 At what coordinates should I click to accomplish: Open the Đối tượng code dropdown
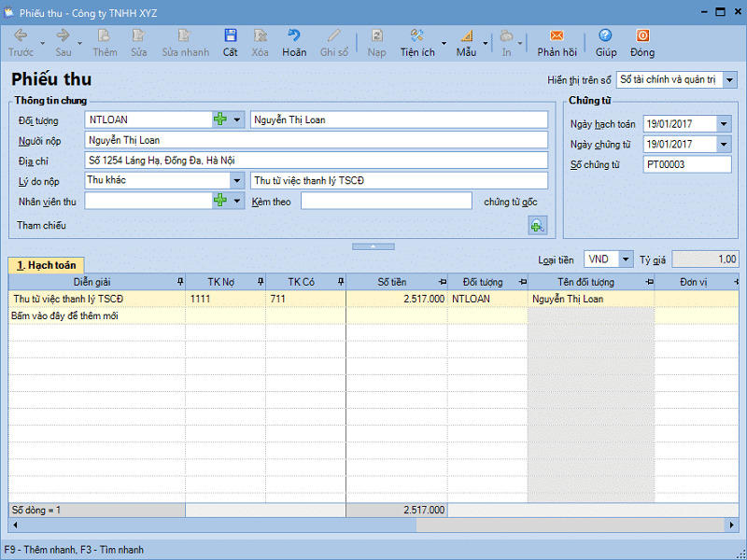tap(237, 119)
